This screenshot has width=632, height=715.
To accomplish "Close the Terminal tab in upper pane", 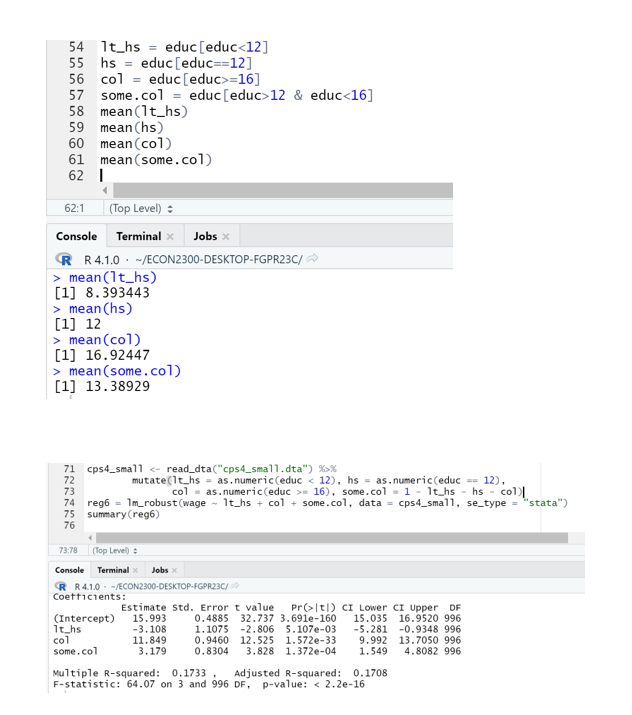I will click(170, 236).
